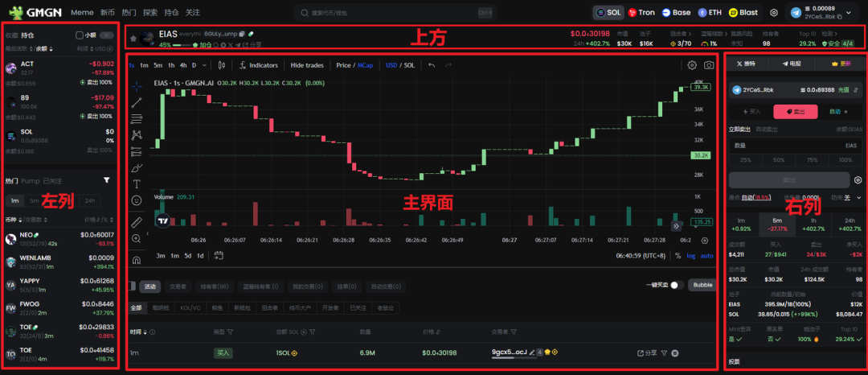Filter the 类型 column with funnel icon
The height and width of the screenshot is (375, 868).
coord(230,332)
